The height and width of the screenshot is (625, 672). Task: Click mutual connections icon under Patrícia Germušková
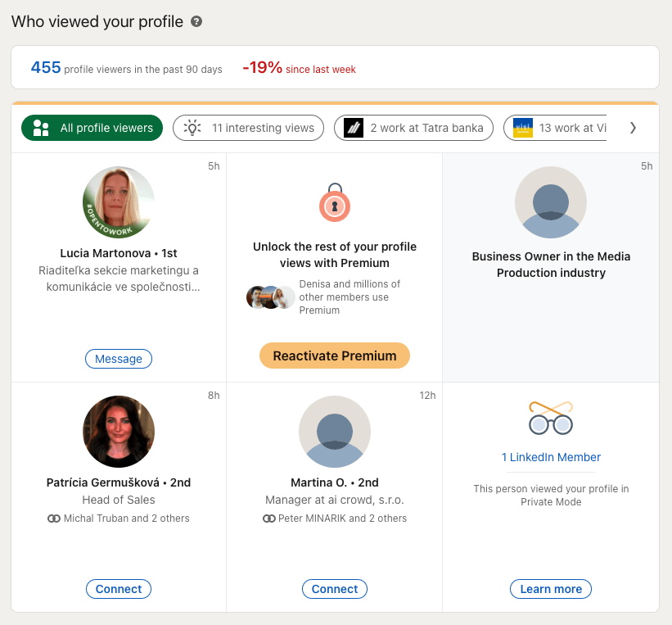point(53,519)
